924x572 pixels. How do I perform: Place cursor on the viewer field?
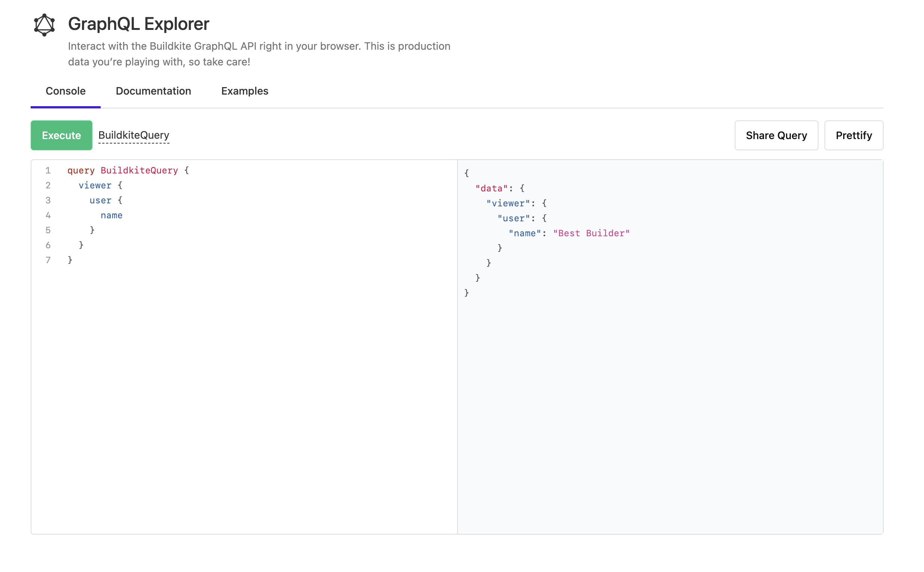click(95, 185)
